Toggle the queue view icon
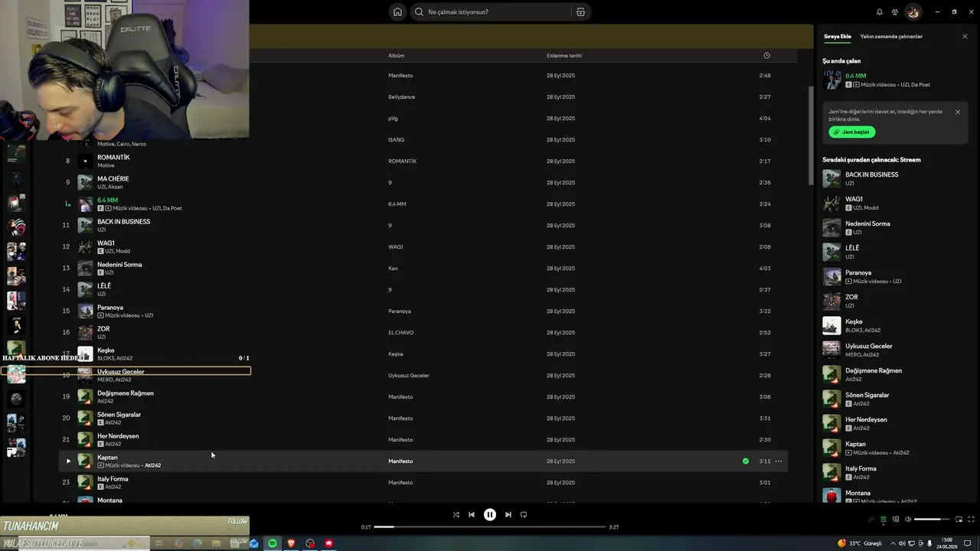980x551 pixels. tap(883, 520)
